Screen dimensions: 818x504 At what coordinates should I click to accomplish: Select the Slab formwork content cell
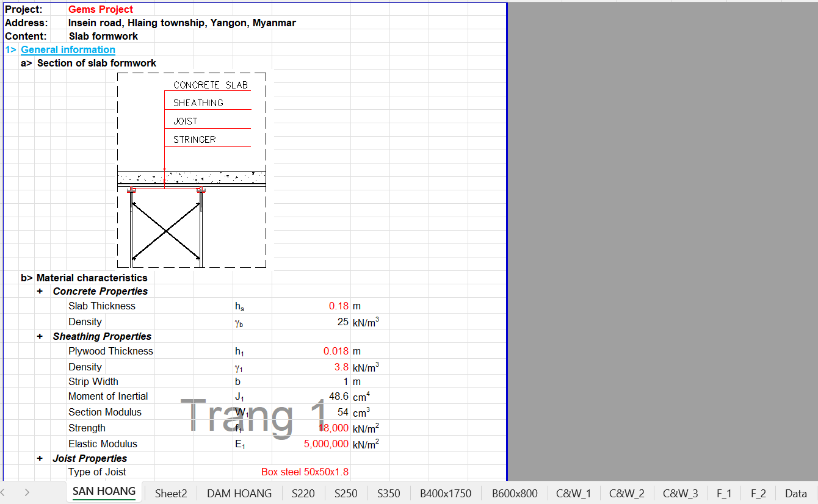click(x=103, y=36)
